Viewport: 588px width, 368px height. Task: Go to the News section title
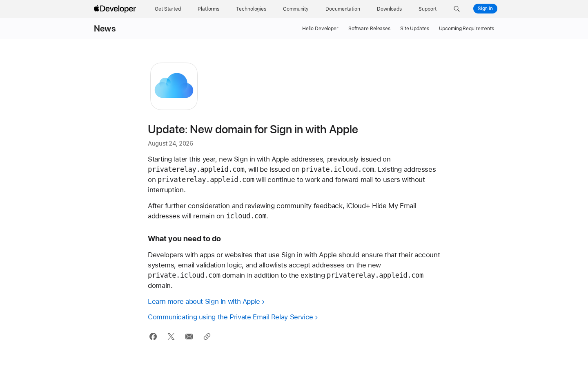click(105, 29)
